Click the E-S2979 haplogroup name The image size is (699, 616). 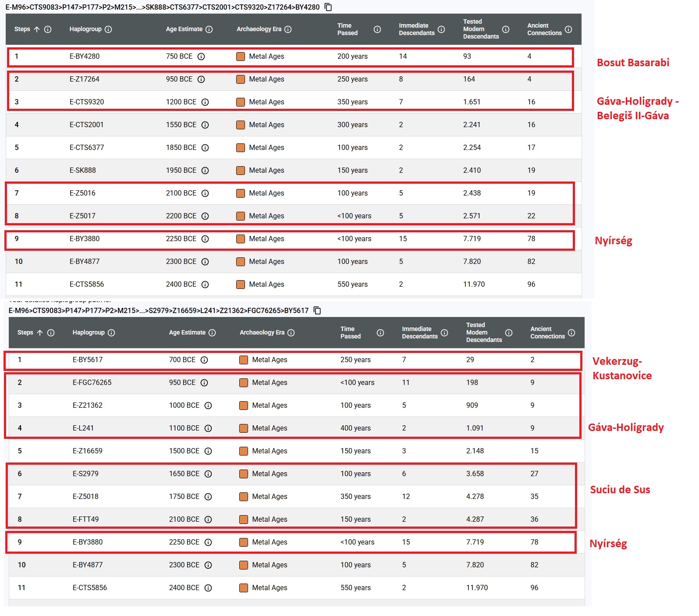point(85,474)
